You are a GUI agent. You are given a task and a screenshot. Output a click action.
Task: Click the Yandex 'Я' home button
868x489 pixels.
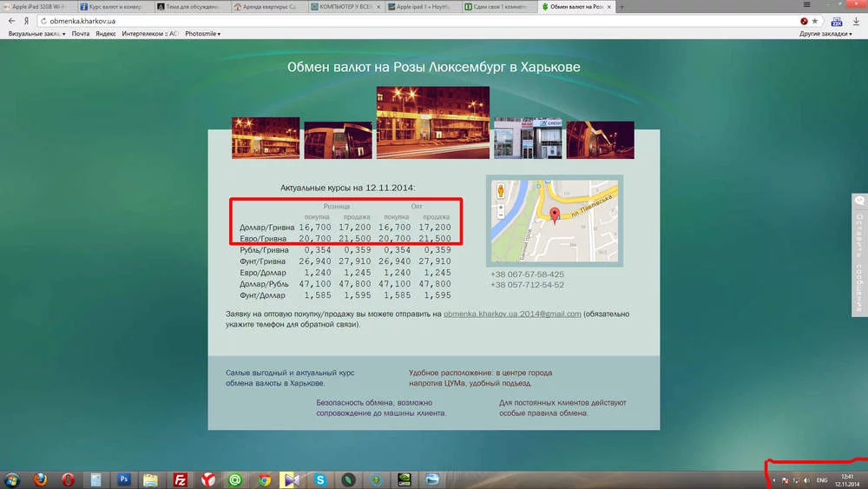click(x=27, y=21)
